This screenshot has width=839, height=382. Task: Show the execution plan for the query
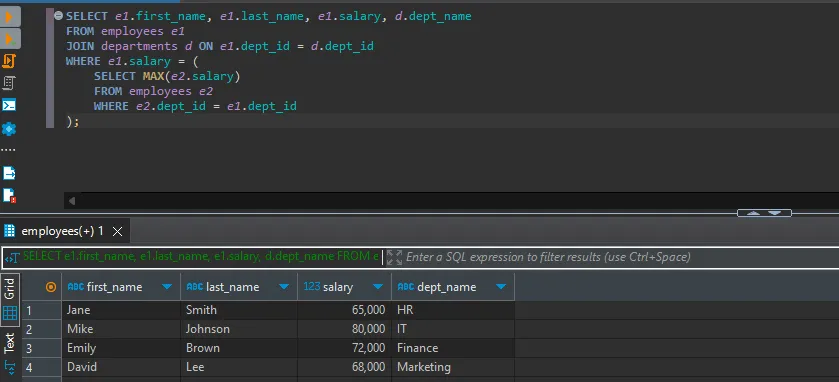pos(9,83)
